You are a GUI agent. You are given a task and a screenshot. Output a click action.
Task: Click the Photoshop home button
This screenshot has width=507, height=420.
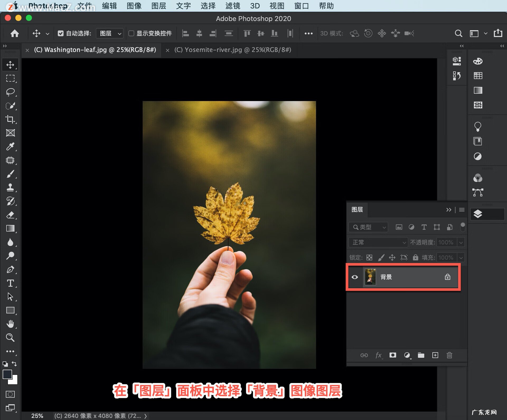(x=15, y=33)
